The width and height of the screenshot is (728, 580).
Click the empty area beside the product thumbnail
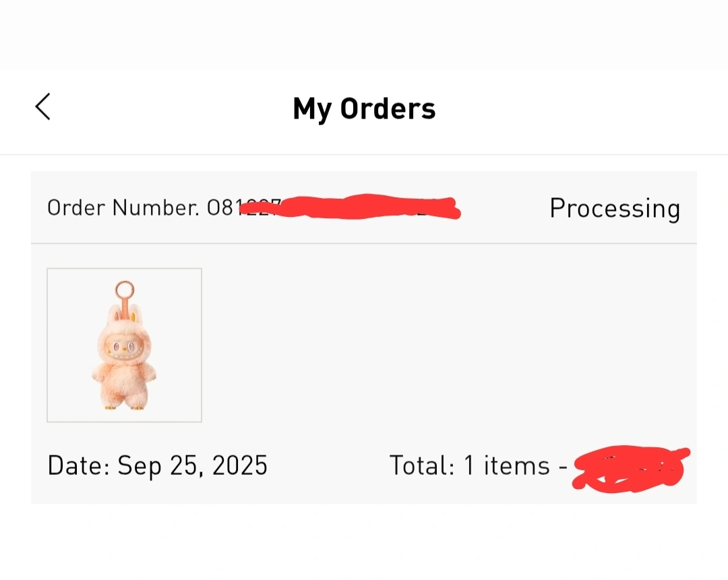coord(445,345)
